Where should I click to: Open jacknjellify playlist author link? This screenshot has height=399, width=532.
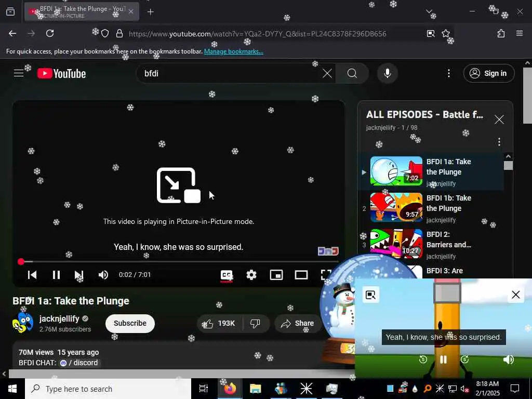(381, 128)
